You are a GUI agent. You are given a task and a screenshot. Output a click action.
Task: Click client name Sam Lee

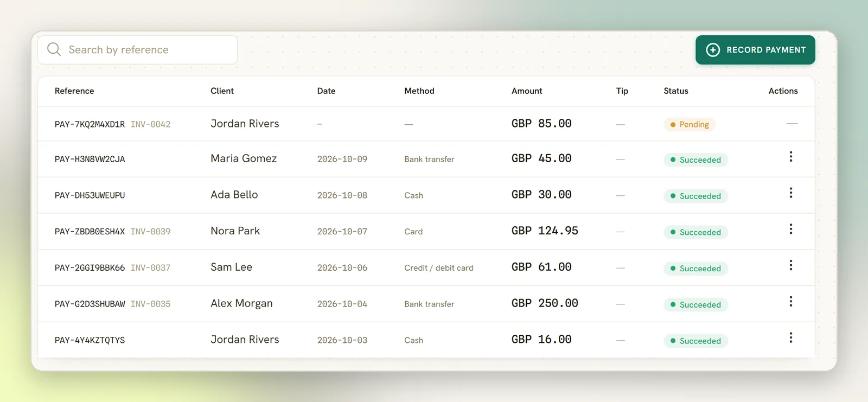(232, 267)
